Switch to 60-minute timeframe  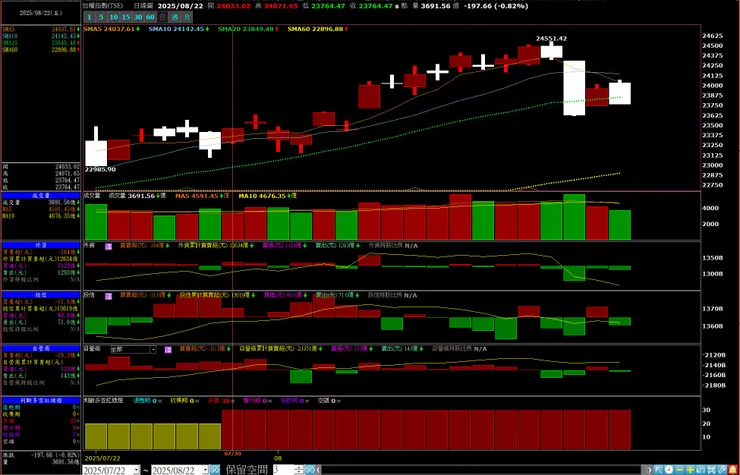click(150, 17)
